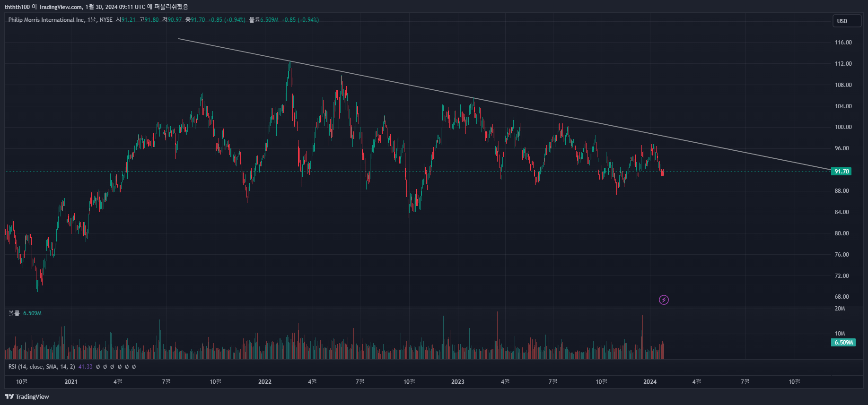
Task: Select the descending gray trend line
Action: click(x=504, y=104)
